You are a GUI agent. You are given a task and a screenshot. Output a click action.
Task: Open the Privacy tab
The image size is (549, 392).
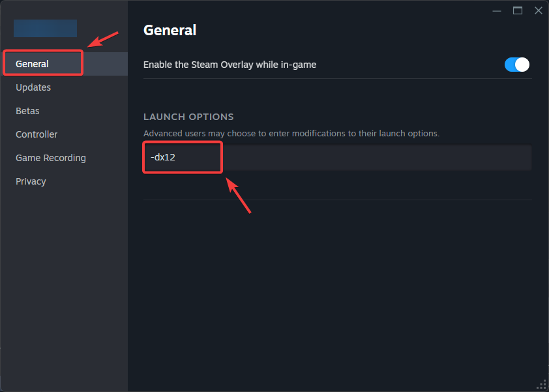31,181
